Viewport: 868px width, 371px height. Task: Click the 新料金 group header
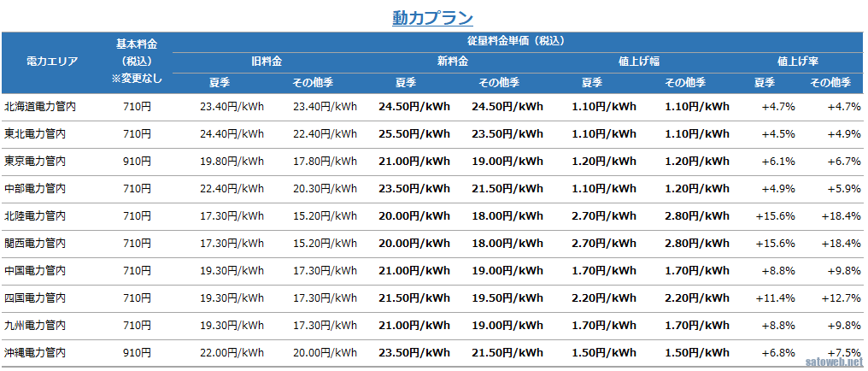click(452, 62)
